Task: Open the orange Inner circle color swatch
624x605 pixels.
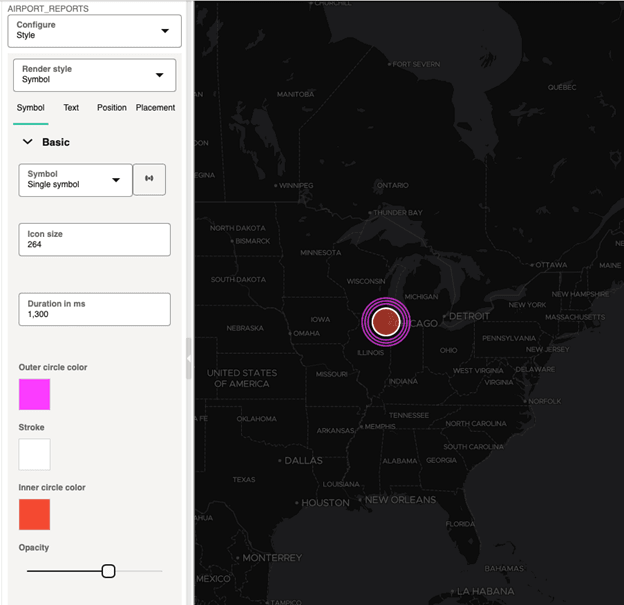Action: coord(35,514)
